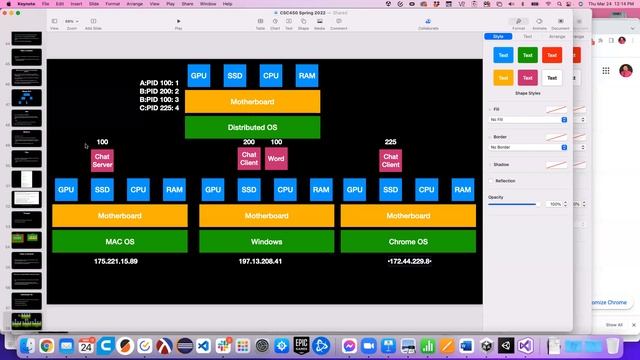Open the View options in Keynote toolbar
This screenshot has height=360, width=640.
click(x=54, y=21)
